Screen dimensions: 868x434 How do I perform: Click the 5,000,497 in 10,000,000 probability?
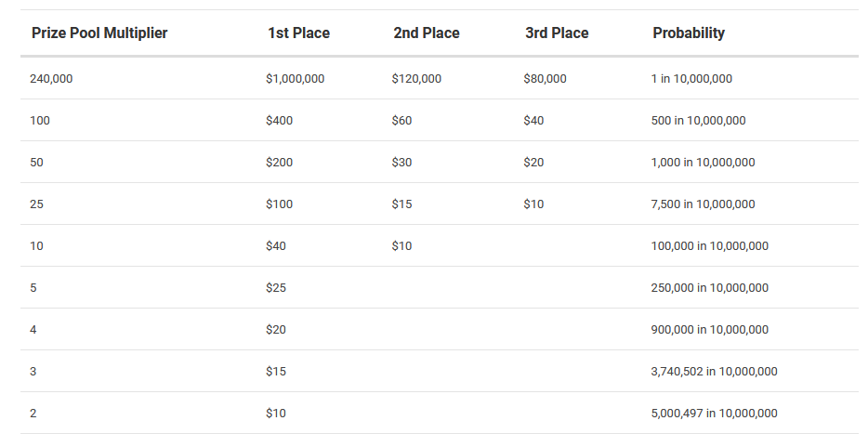pos(714,413)
